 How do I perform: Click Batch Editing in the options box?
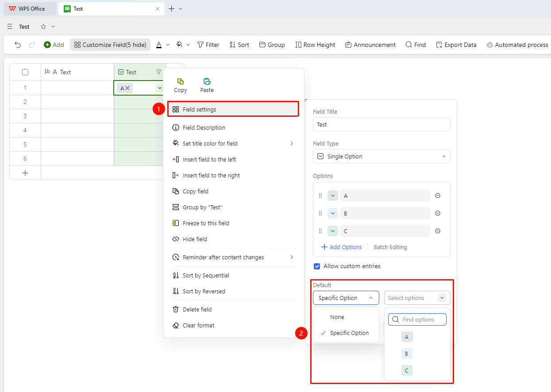point(390,247)
